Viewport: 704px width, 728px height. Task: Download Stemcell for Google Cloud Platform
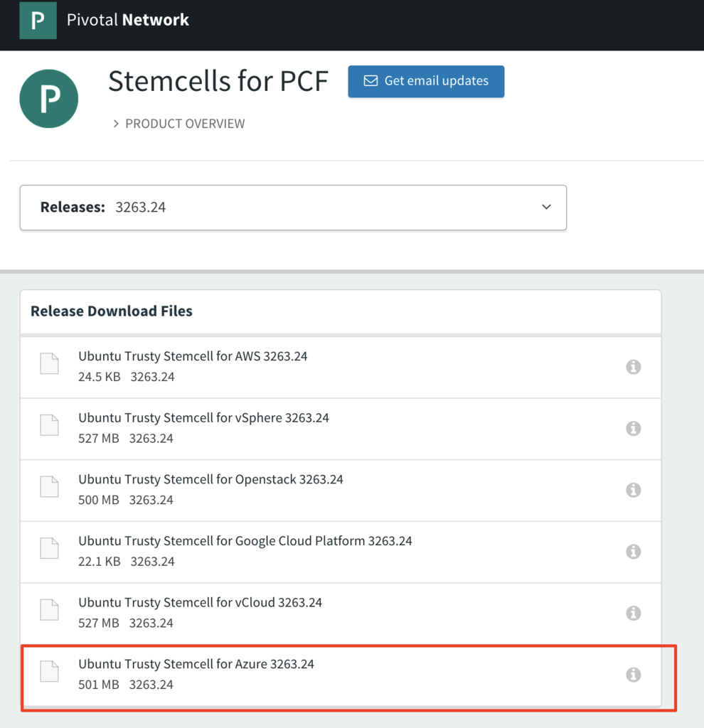click(245, 541)
